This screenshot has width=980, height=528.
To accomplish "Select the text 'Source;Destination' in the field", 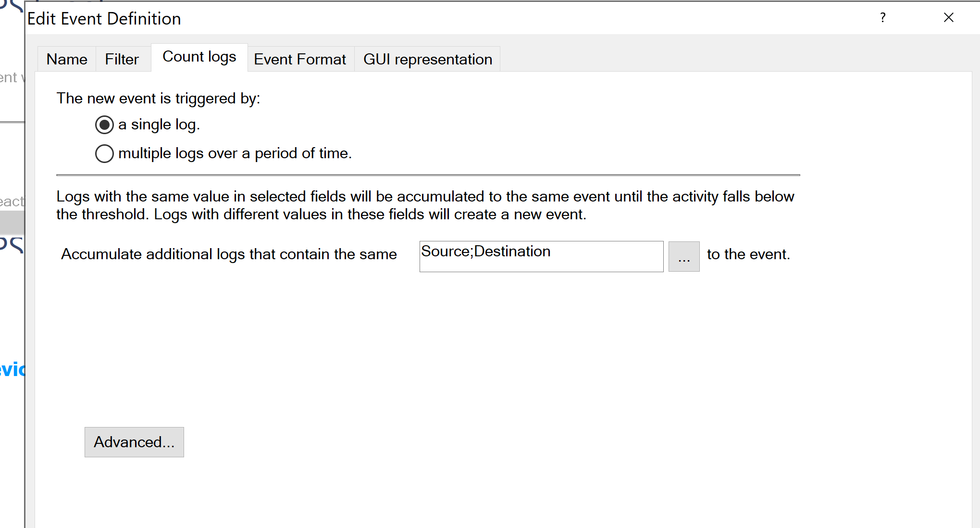I will [x=485, y=251].
